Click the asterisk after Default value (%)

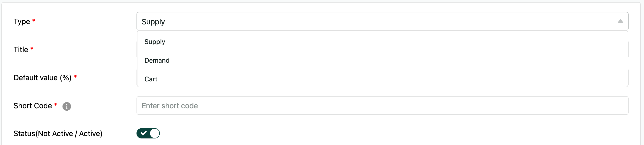click(75, 77)
